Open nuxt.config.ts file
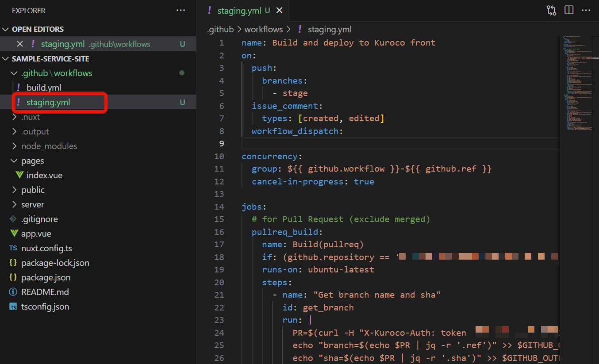Viewport: 599px width, 364px height. tap(46, 248)
